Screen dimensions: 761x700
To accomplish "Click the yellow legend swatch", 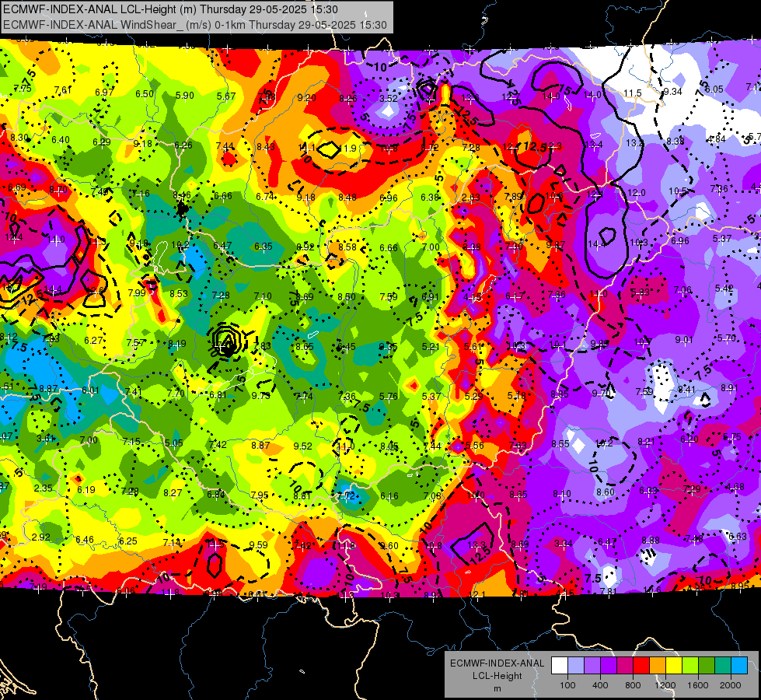I will click(x=674, y=666).
